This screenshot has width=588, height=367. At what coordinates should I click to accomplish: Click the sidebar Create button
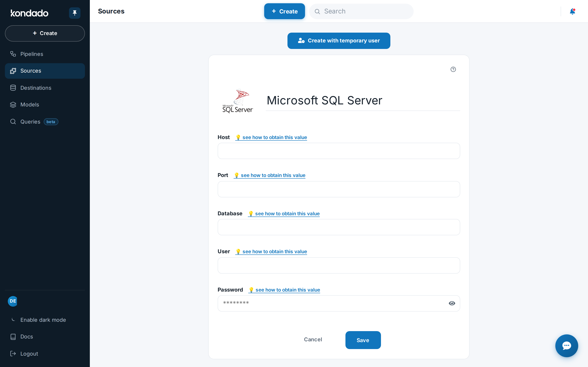coord(45,33)
